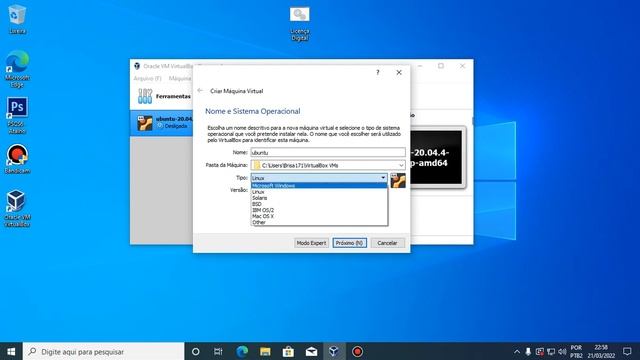The image size is (640, 360).
Task: Choose BSD in type list
Action: [x=319, y=204]
